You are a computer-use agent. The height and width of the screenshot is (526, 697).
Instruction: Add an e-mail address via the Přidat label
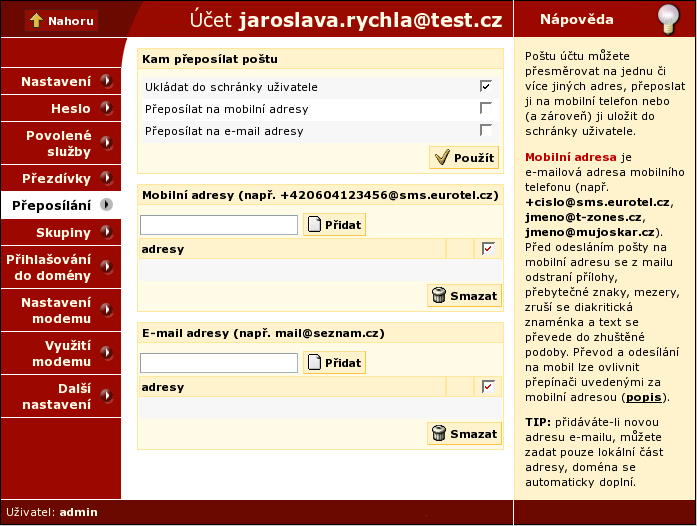(343, 363)
